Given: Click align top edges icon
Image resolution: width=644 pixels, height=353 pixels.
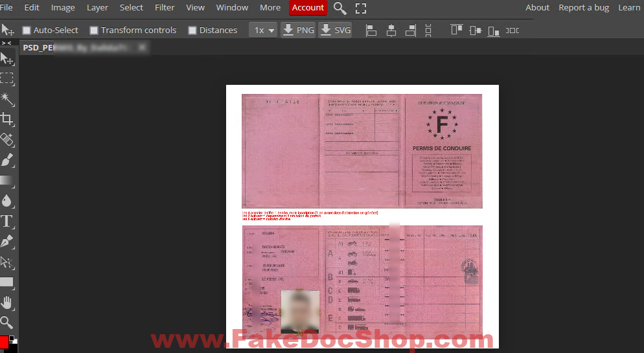Looking at the screenshot, I should click(x=456, y=30).
